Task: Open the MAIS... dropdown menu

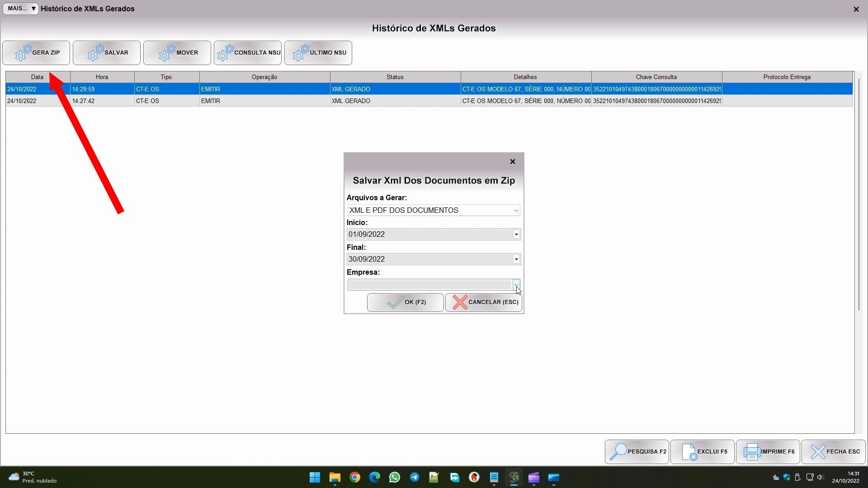Action: pyautogui.click(x=21, y=9)
